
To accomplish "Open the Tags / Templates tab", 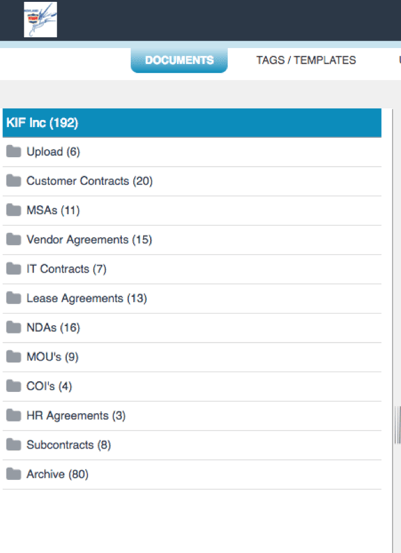I will (306, 60).
